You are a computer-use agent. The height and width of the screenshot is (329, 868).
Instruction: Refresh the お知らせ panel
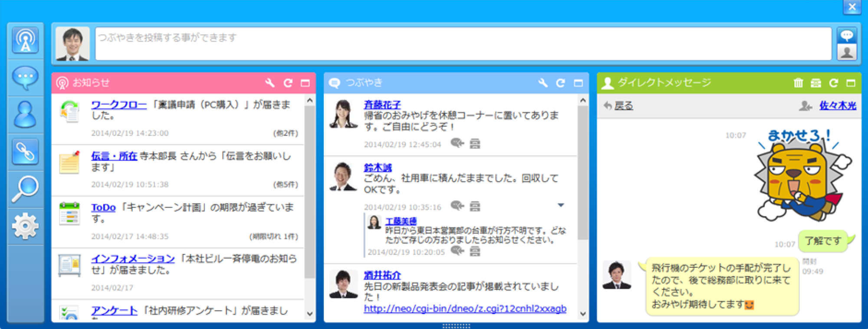(x=288, y=83)
